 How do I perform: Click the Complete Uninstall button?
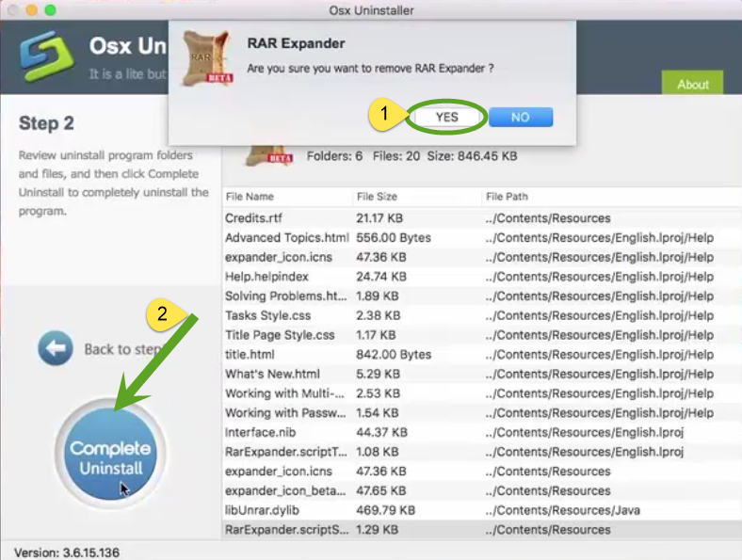click(111, 454)
